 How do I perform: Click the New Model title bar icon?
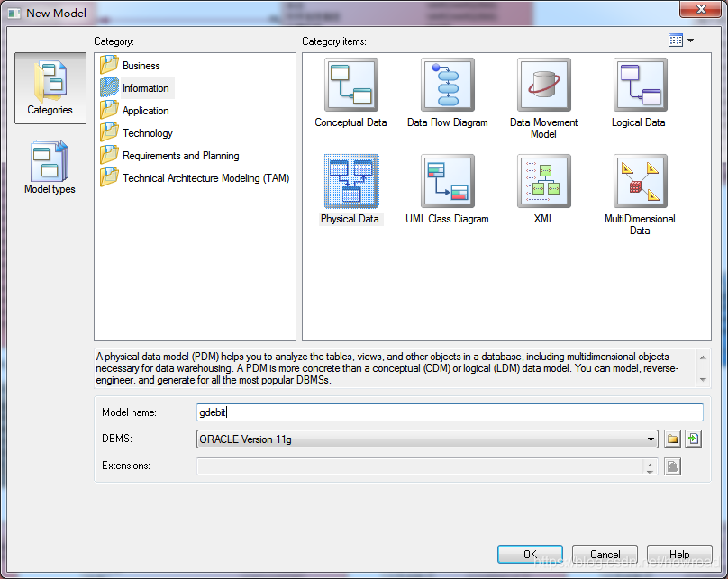click(x=14, y=13)
